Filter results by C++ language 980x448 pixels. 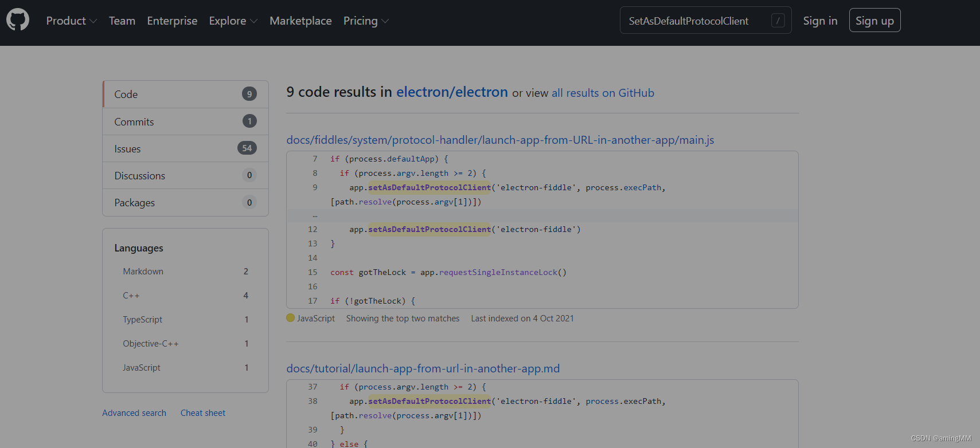pyautogui.click(x=131, y=296)
